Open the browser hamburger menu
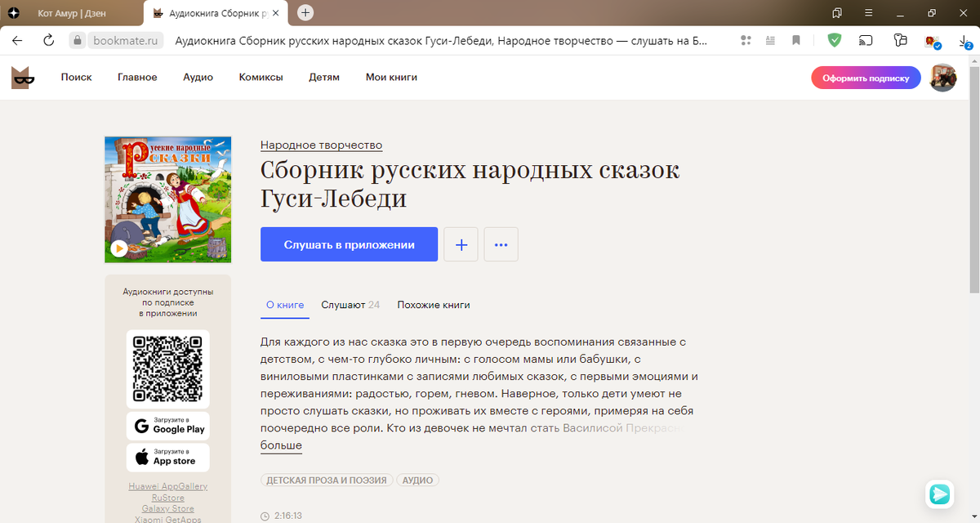Screen dimensions: 980x523 (868, 13)
